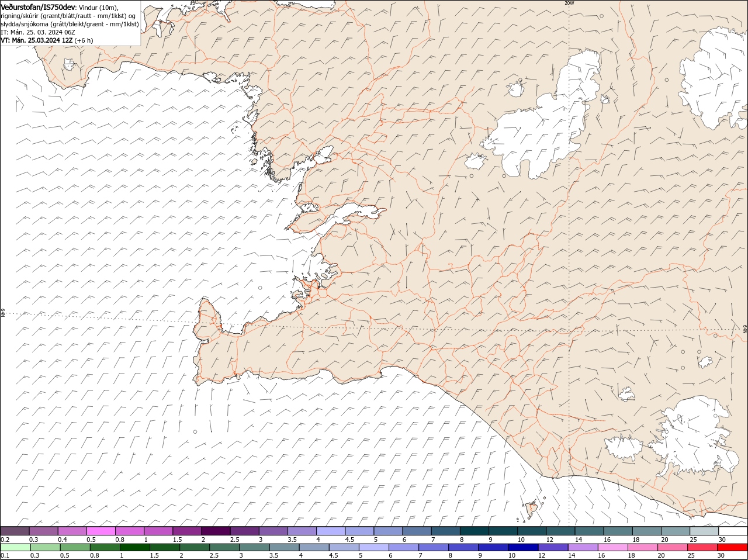Pick lower-scale swatch between 25 and 30
The height and width of the screenshot is (560, 748).
click(x=701, y=548)
